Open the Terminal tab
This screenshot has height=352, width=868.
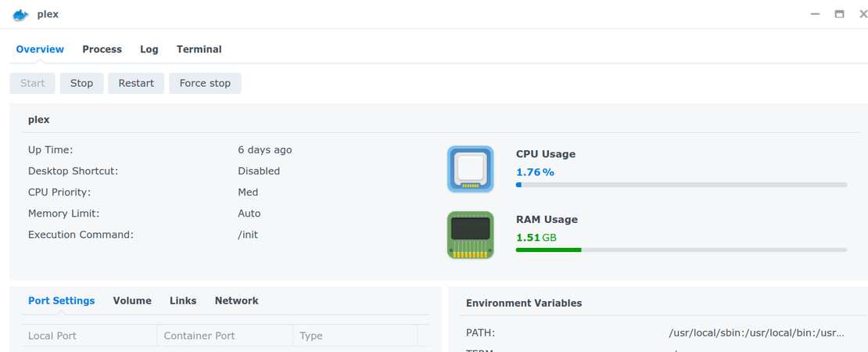pyautogui.click(x=199, y=49)
